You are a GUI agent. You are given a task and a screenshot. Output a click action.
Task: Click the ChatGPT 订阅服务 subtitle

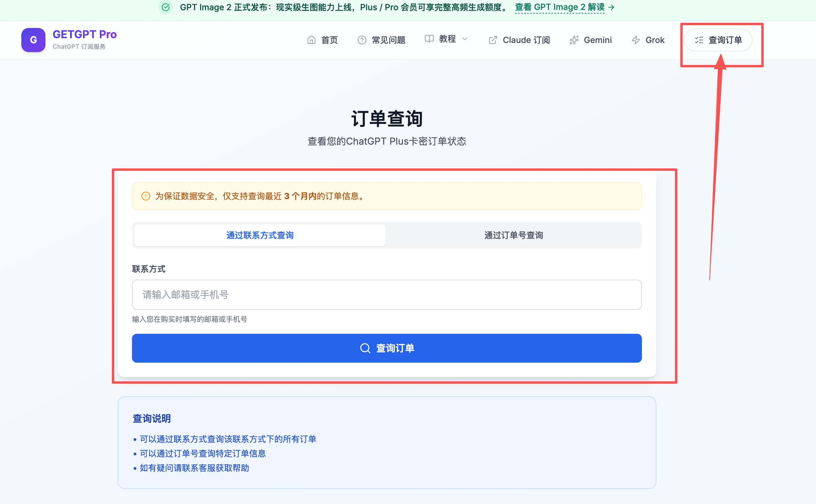click(79, 47)
